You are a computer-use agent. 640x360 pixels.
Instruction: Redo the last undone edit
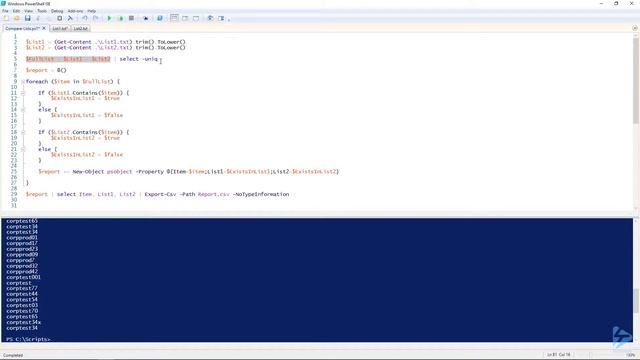click(x=95, y=18)
